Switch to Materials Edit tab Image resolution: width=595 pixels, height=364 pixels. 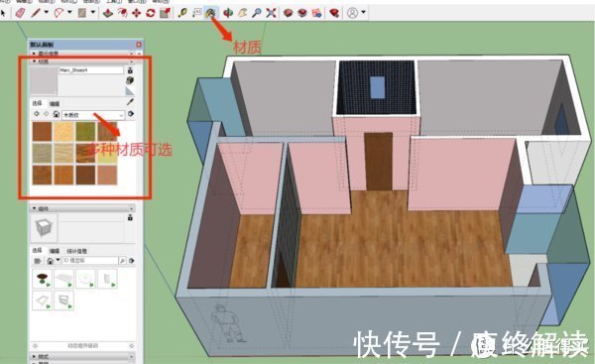[x=55, y=103]
